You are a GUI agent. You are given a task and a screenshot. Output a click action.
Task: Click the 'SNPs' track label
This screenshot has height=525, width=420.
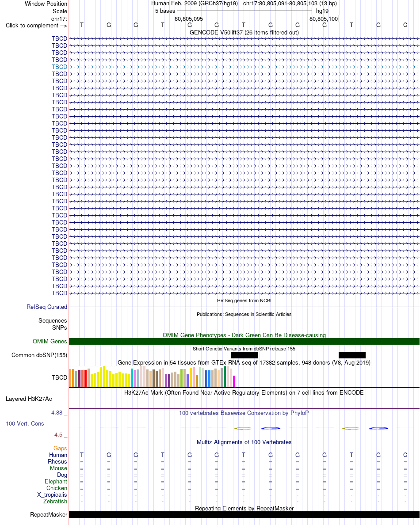coord(60,328)
